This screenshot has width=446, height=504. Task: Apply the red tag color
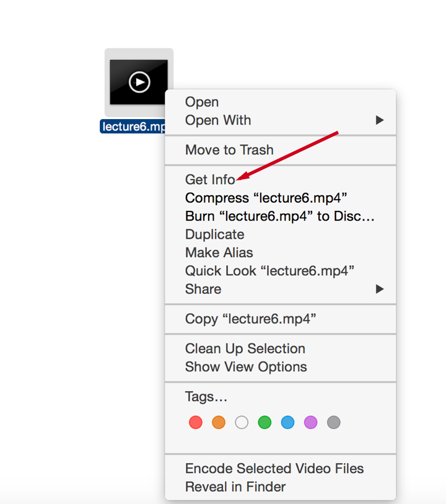196,422
